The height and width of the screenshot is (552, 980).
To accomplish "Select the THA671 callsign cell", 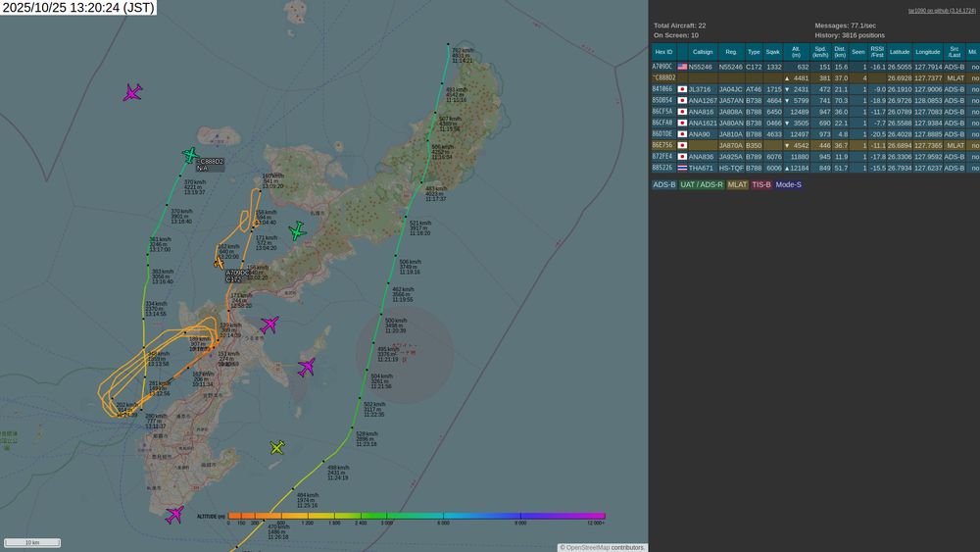I will coord(702,169).
